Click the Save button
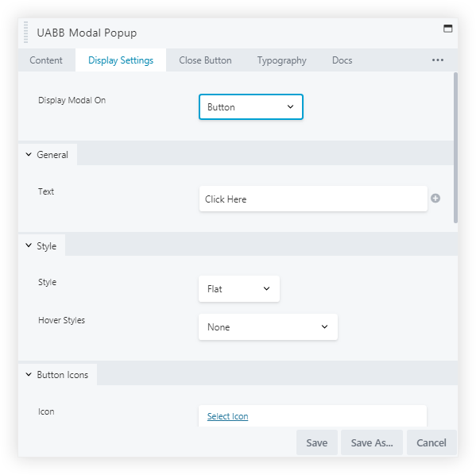 [316, 442]
